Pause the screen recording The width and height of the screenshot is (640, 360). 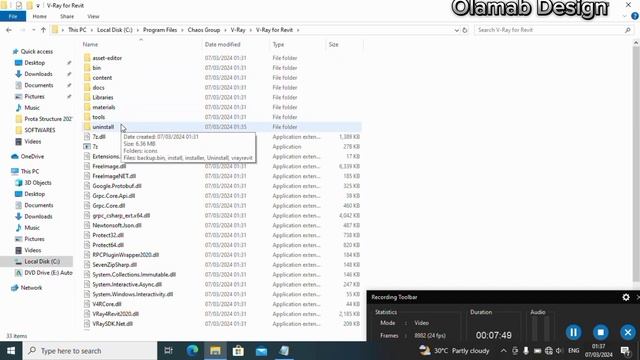point(573,332)
